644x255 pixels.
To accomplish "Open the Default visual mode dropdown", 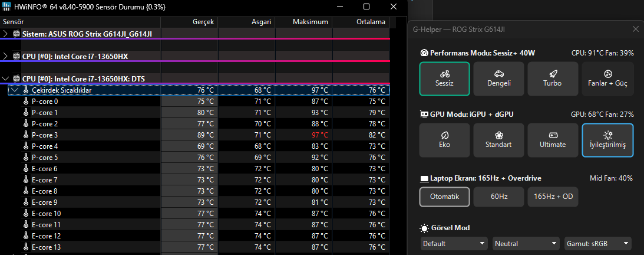I will click(x=454, y=243).
